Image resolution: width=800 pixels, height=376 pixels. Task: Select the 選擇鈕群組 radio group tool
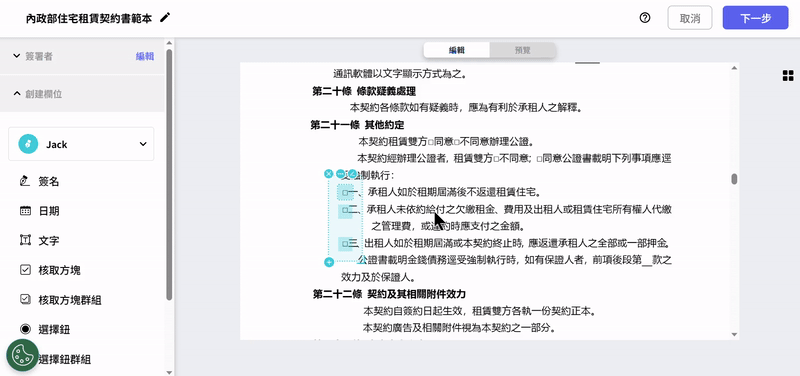click(64, 359)
